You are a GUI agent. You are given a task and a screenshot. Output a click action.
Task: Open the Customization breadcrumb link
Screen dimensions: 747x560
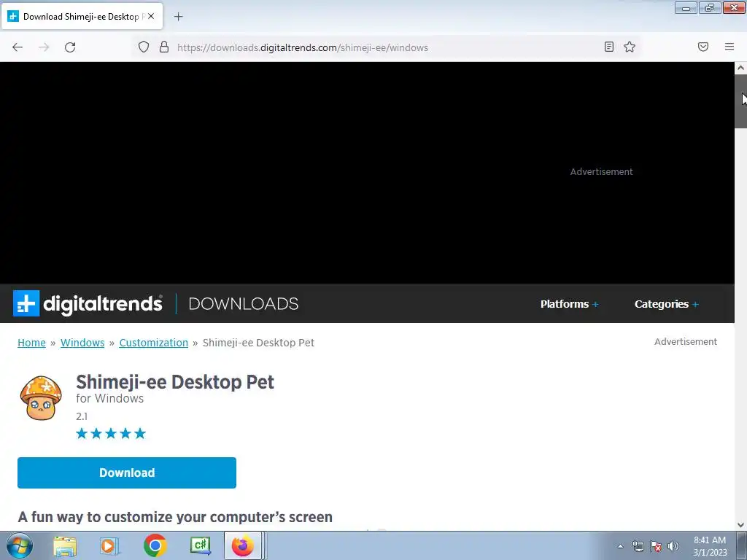coord(153,343)
